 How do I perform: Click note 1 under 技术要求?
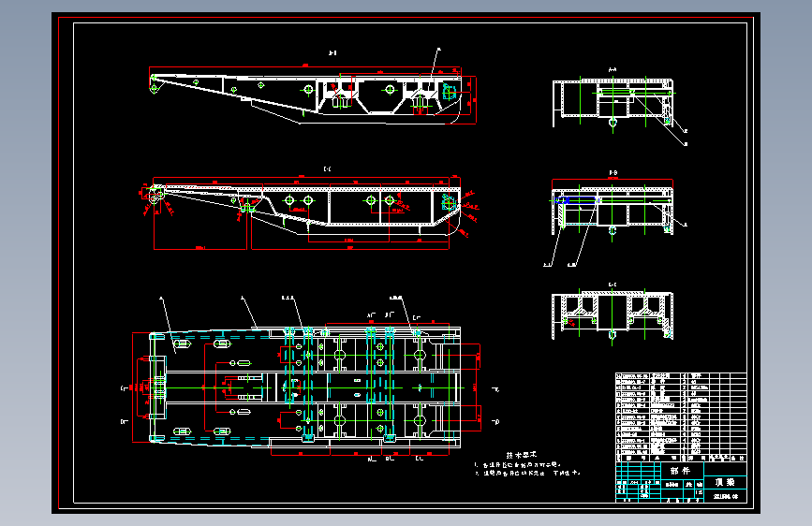[x=518, y=465]
